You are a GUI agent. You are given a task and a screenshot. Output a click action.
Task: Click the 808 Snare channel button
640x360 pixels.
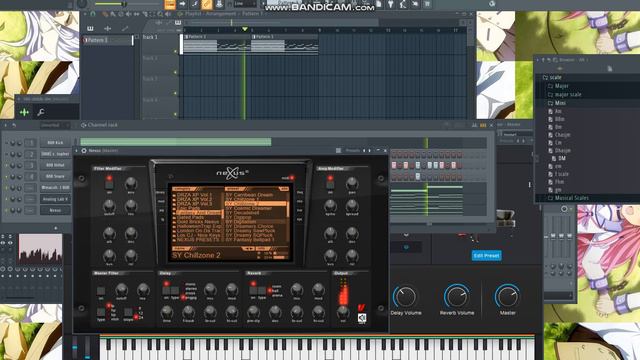click(55, 176)
